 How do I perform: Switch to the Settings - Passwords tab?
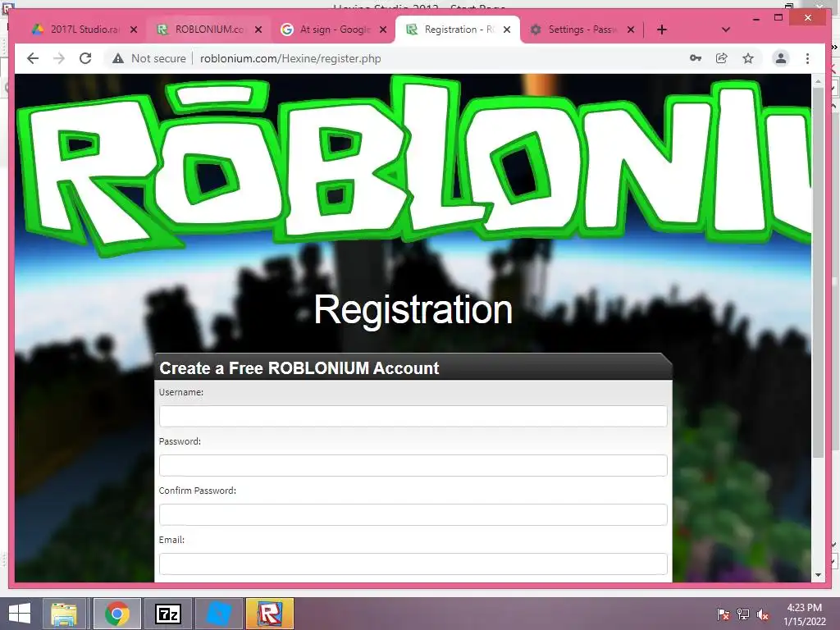click(583, 30)
